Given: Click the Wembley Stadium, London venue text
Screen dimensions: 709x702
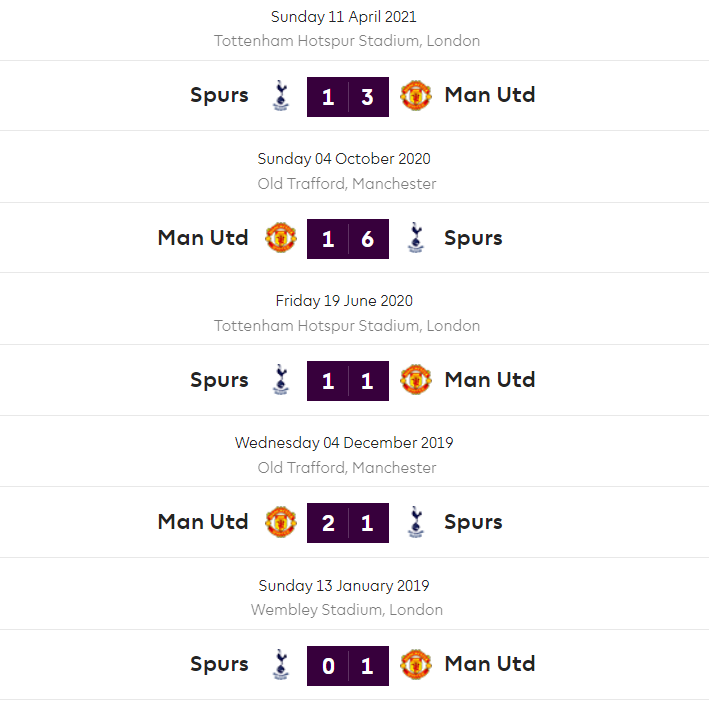Looking at the screenshot, I should [x=347, y=610].
